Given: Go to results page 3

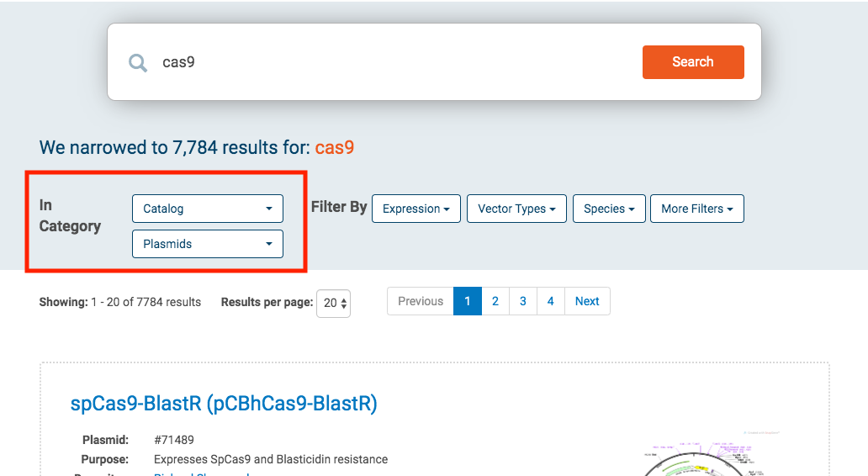Looking at the screenshot, I should click(523, 301).
